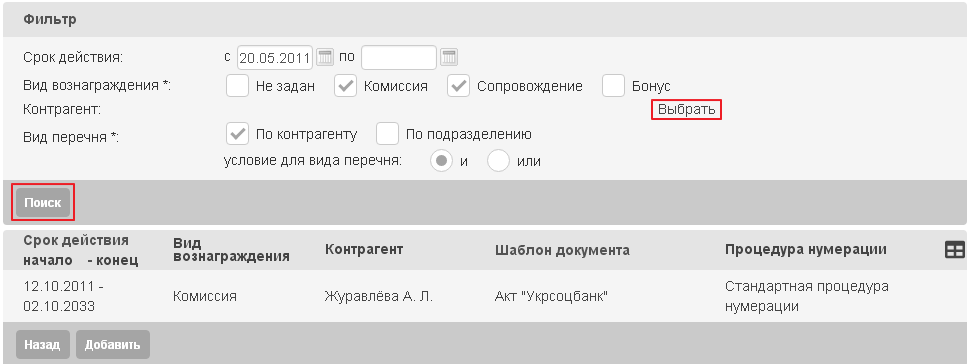The image size is (969, 364).
Task: Uncheck the 'Сопровождение' checkbox
Action: [x=459, y=86]
